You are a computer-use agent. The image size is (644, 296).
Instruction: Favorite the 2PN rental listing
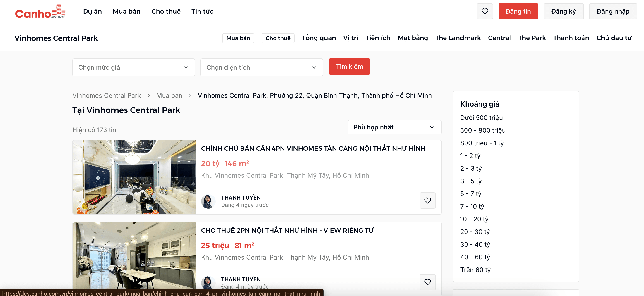coord(427,282)
